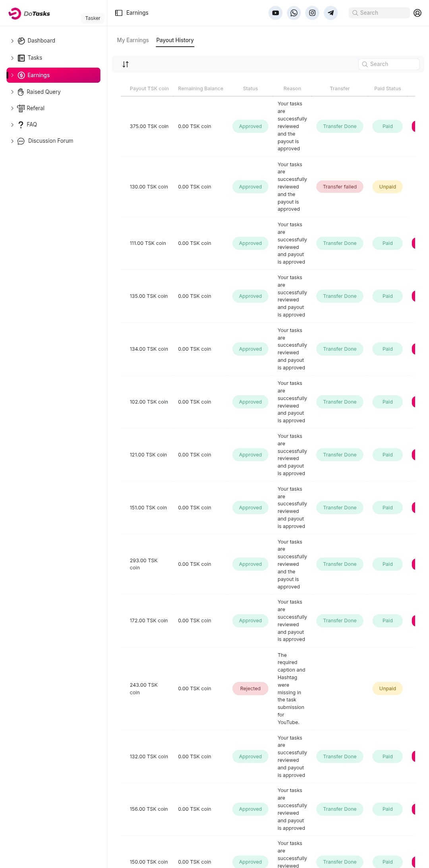Focus the table Search field
The height and width of the screenshot is (868, 429).
click(x=389, y=64)
